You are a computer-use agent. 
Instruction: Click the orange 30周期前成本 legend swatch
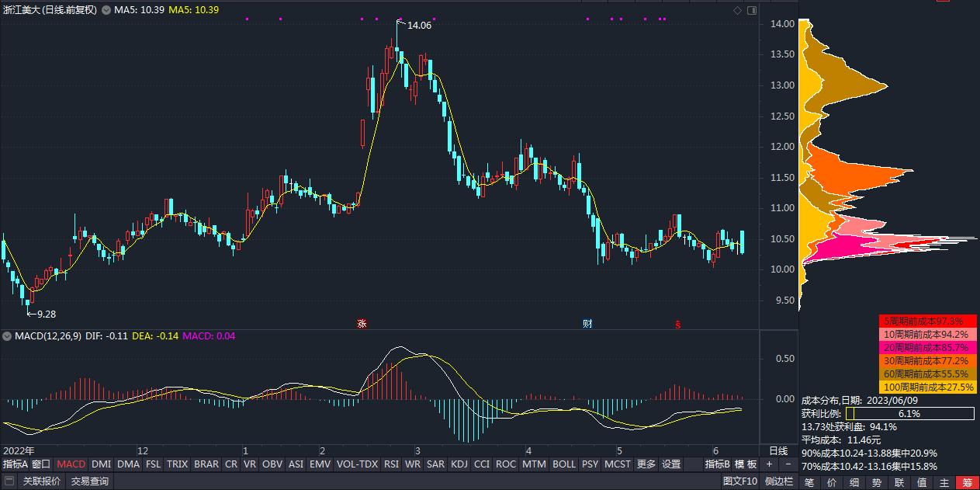point(926,360)
